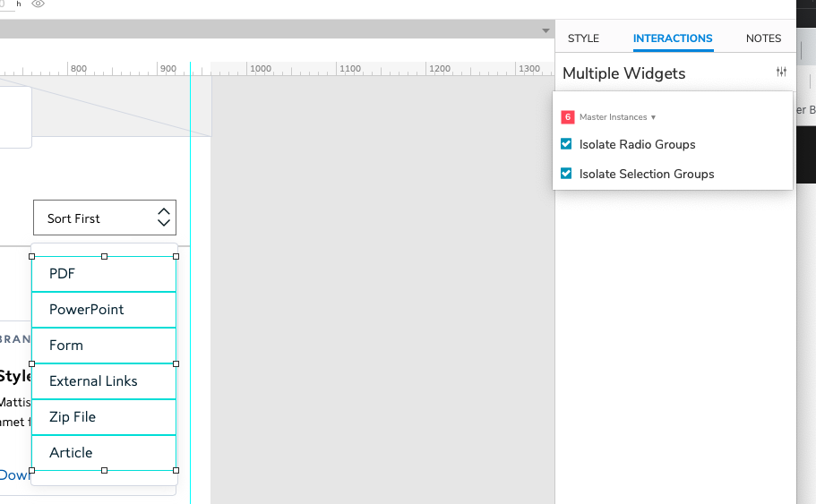
Task: Click the Multiple Widgets name field
Action: click(663, 73)
